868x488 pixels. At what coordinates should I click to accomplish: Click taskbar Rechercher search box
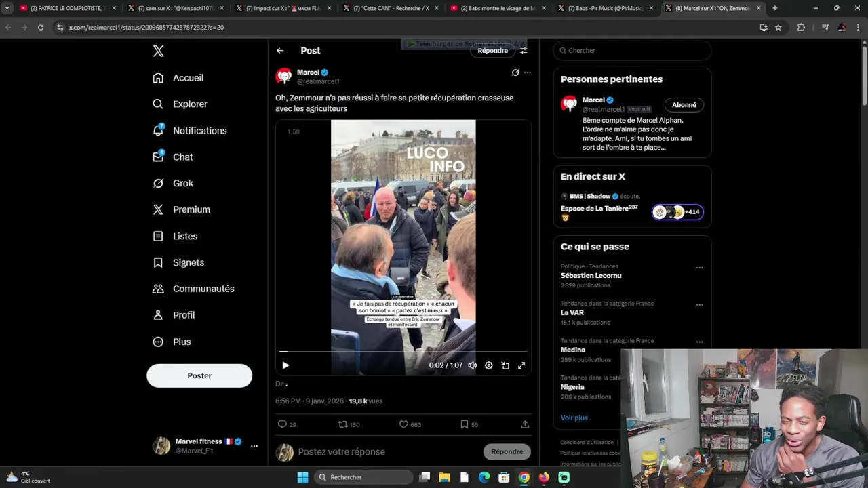pyautogui.click(x=365, y=477)
